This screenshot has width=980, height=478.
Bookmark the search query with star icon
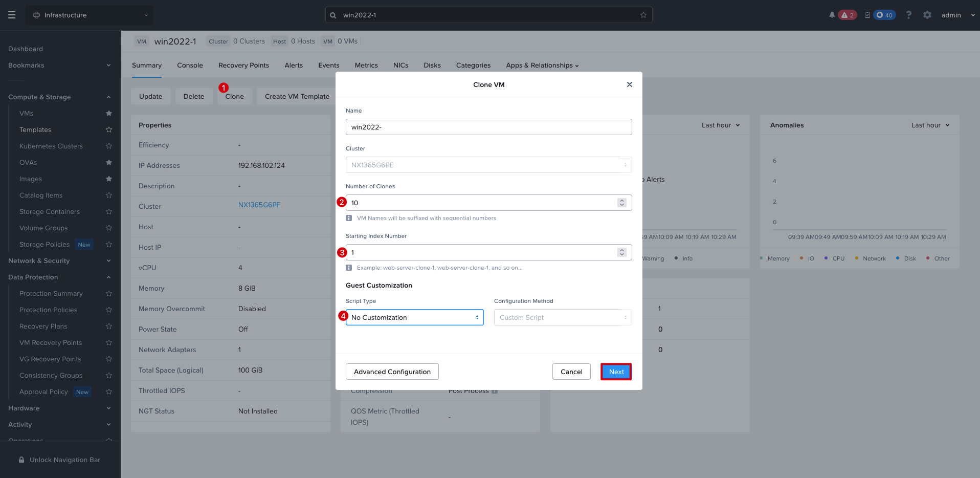(x=643, y=15)
